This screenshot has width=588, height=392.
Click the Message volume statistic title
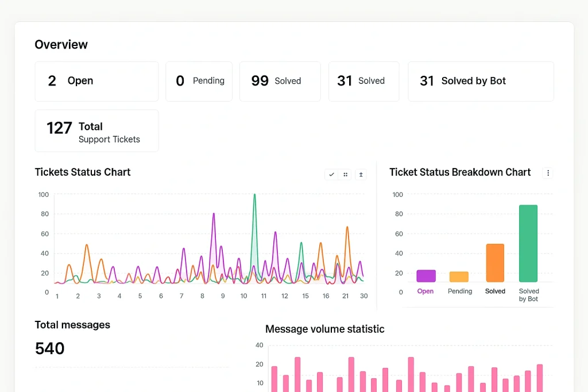(325, 329)
